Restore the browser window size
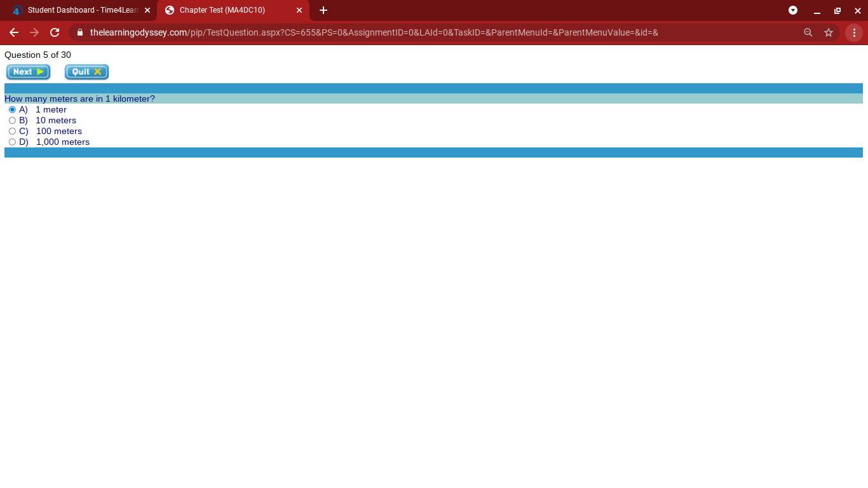This screenshot has width=868, height=488. (837, 11)
